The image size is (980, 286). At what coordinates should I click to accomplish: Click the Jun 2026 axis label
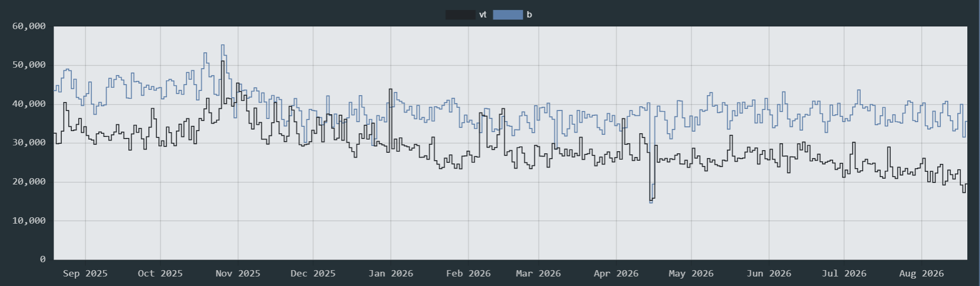click(x=769, y=273)
